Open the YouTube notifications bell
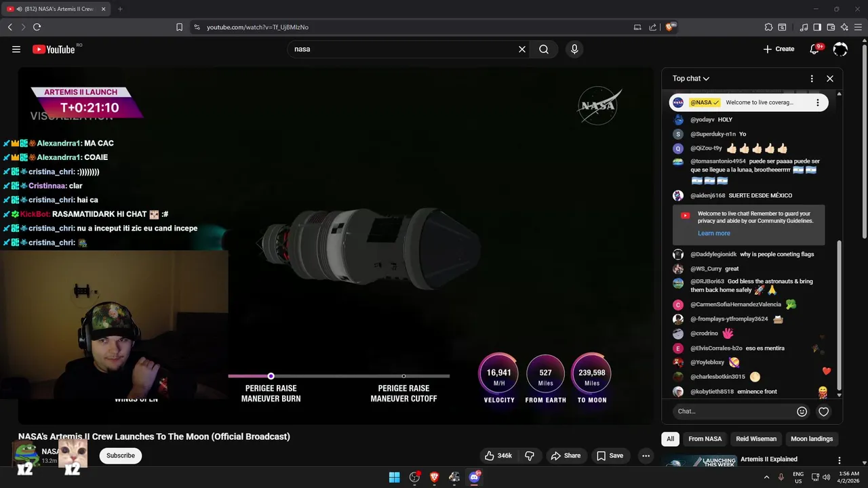This screenshot has height=488, width=868. pos(816,49)
